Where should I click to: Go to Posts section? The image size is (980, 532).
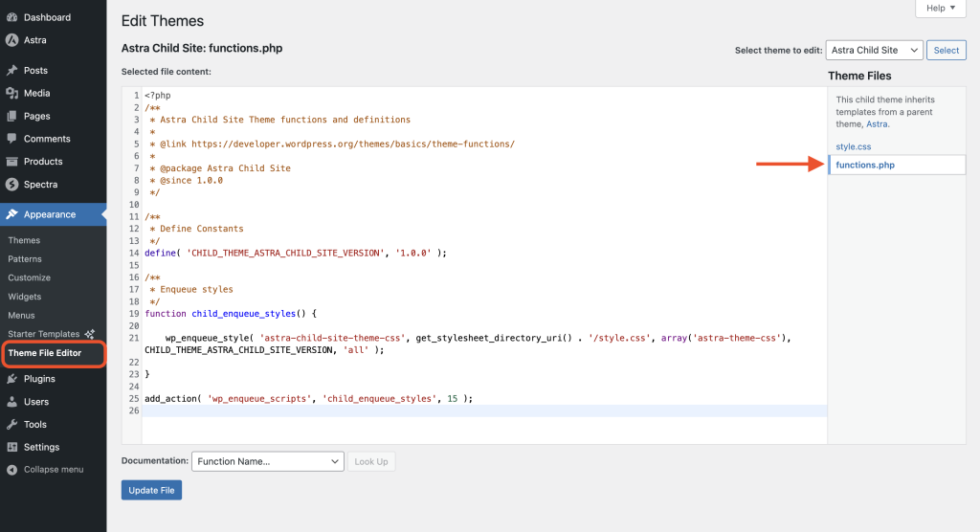click(35, 71)
